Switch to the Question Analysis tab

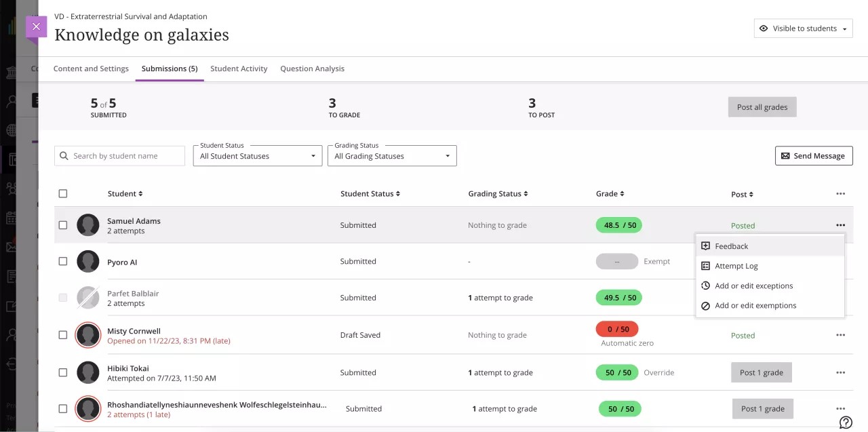pos(312,68)
